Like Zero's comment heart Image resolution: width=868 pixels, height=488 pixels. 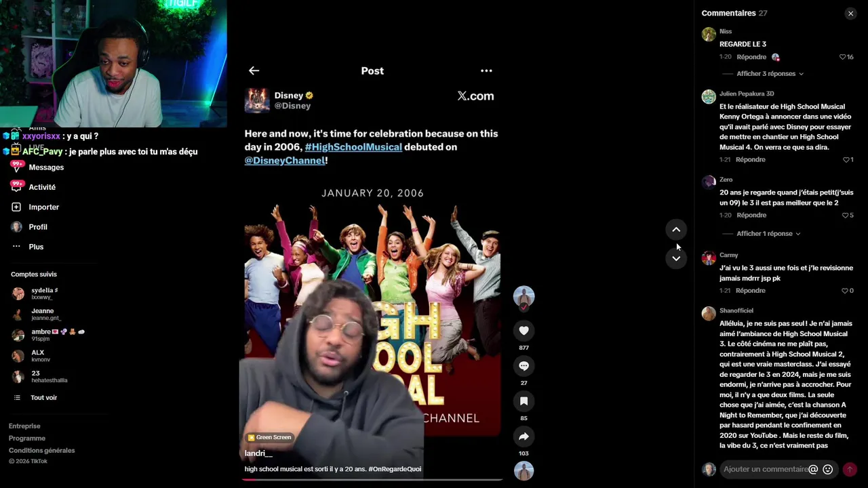(x=845, y=216)
